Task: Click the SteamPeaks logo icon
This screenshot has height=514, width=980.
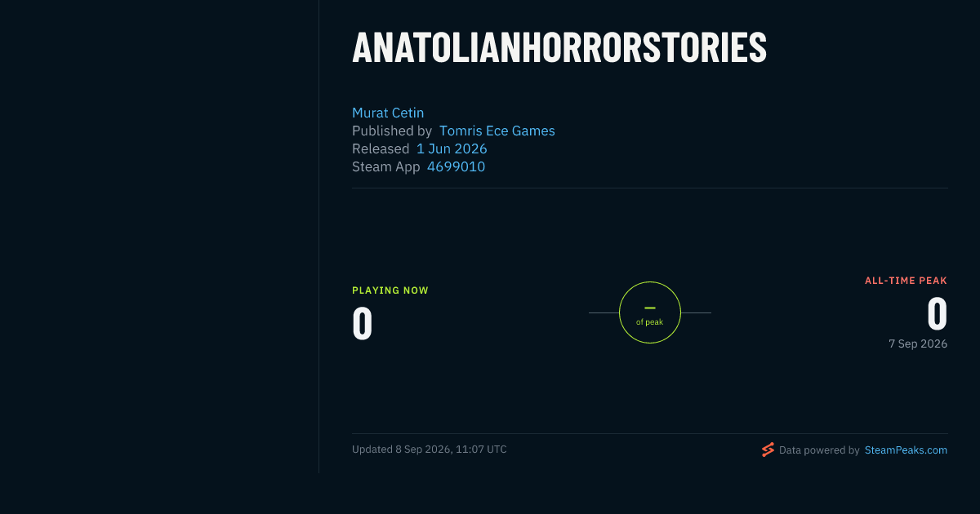Action: pos(768,450)
